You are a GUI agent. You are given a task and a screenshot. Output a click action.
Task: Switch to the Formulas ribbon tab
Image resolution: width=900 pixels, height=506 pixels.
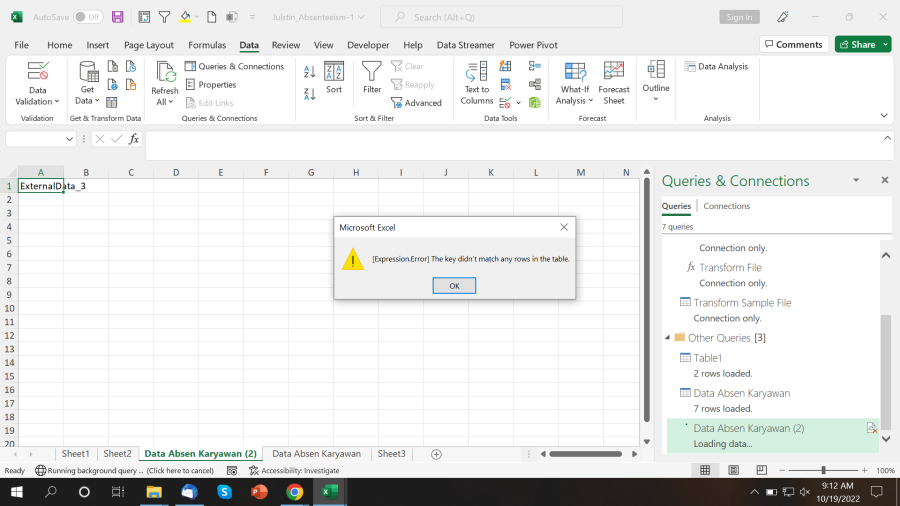click(207, 45)
